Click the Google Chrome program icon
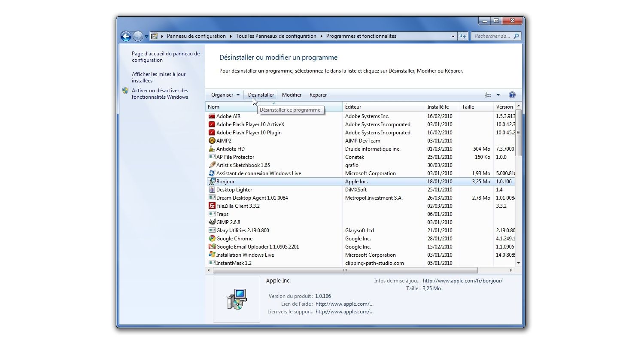Screen dimensions: 644x346 point(212,238)
